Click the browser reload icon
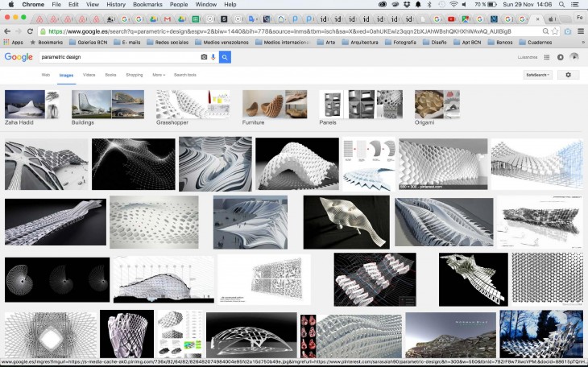588x367 pixels. 31,31
